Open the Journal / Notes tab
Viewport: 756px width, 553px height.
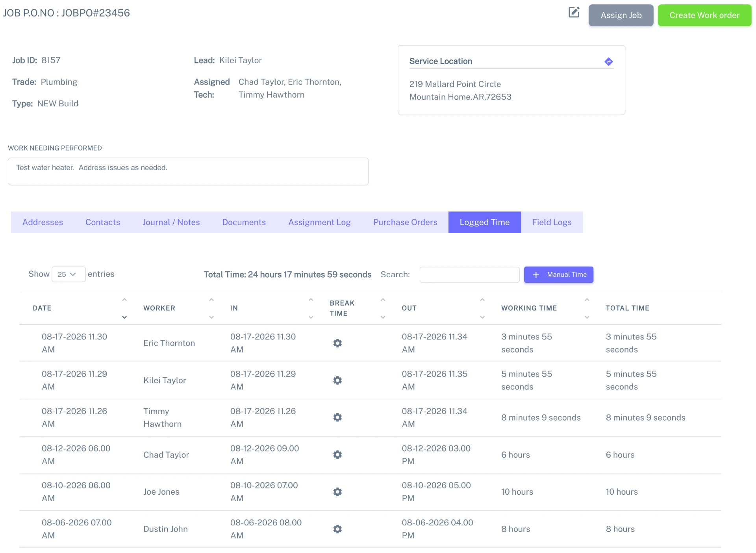pos(171,222)
